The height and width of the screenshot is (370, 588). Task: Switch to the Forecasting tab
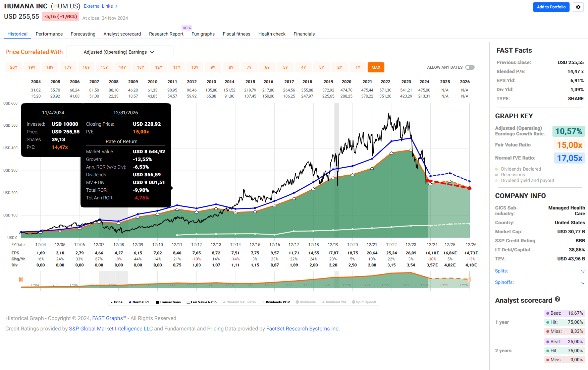coord(83,34)
